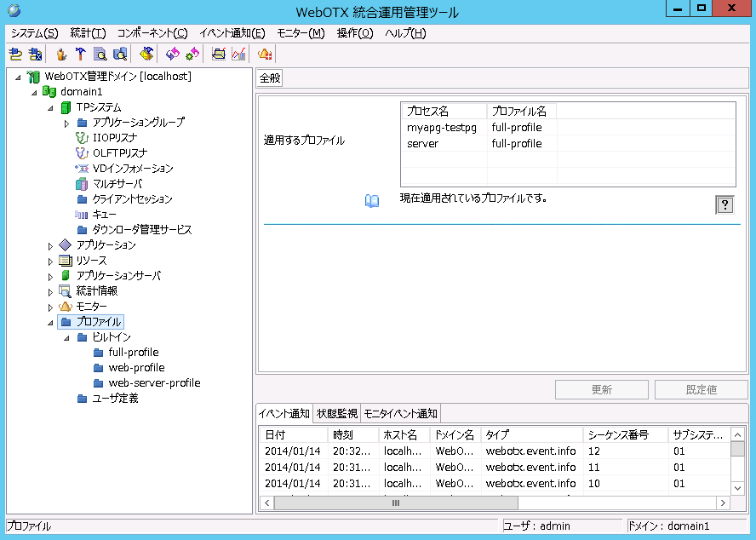Select the orange start toolbar icon
This screenshot has width=756, height=540.
point(61,54)
